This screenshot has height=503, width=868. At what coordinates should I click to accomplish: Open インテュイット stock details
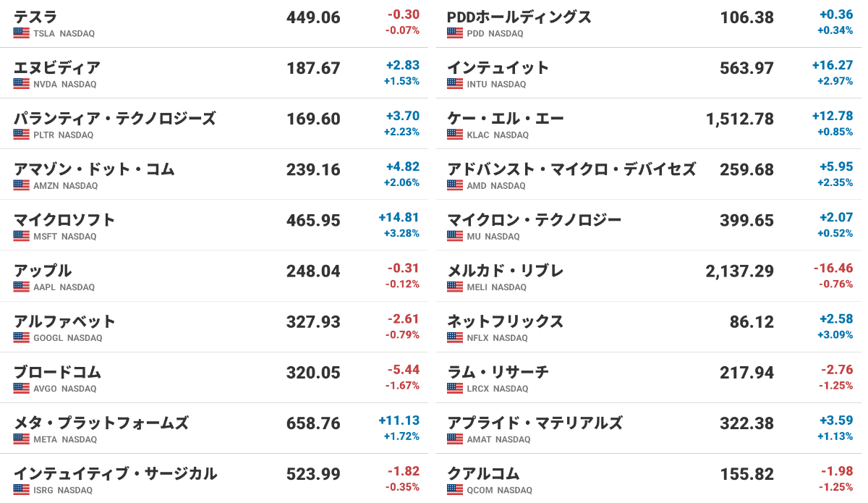coord(498,67)
